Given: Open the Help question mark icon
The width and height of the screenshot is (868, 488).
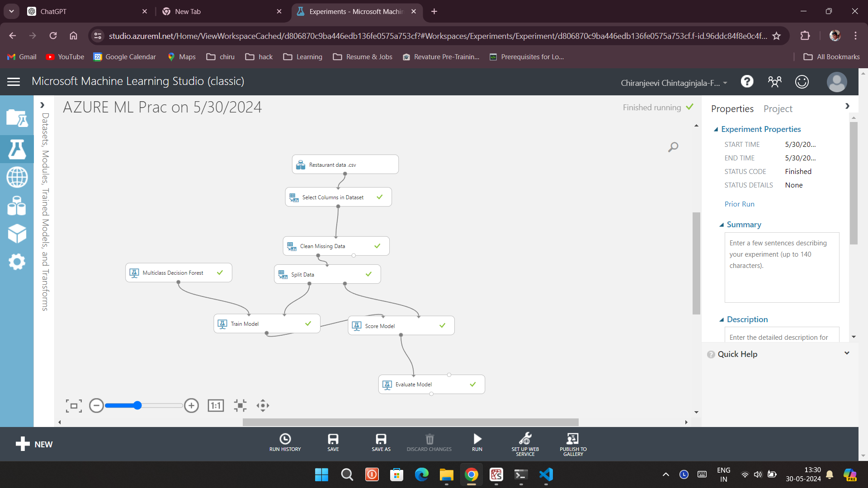Looking at the screenshot, I should [x=747, y=82].
